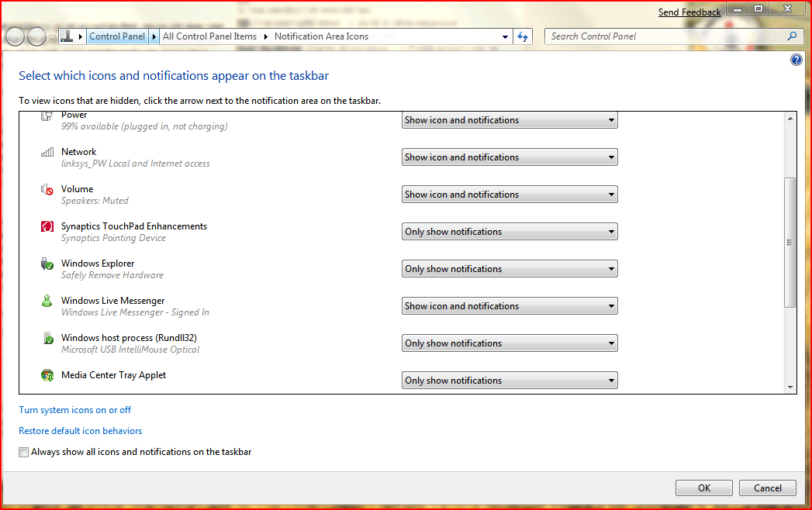
Task: Click the Cancel button
Action: (768, 488)
